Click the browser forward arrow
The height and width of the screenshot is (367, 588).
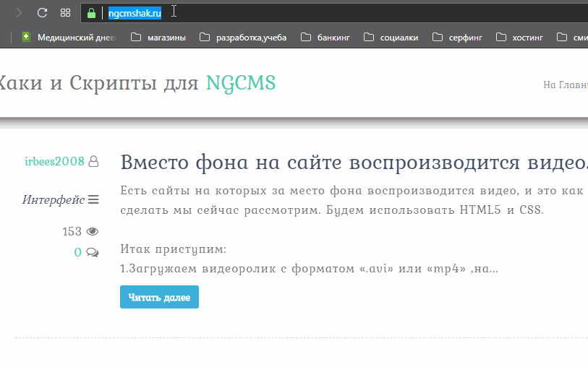coord(19,13)
